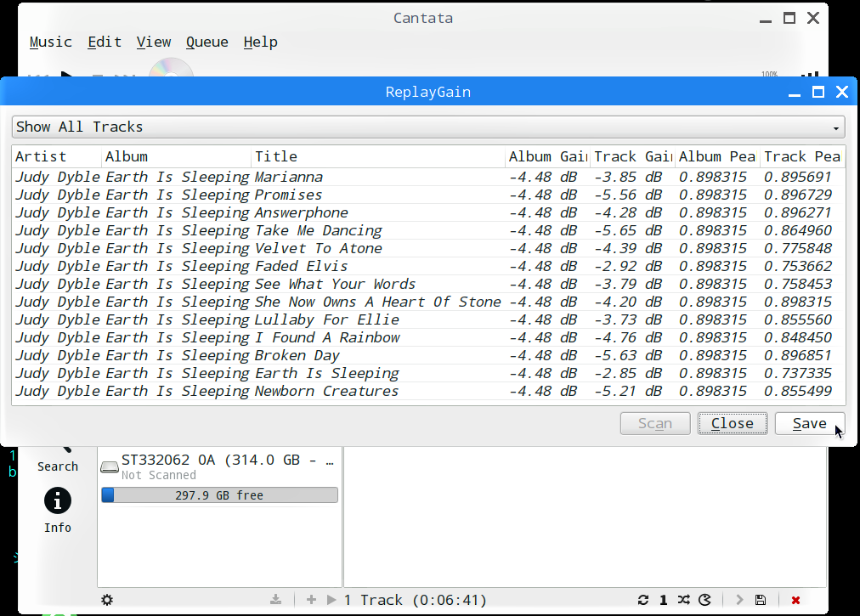Screen dimensions: 860x616
Task: Open the Queue menu in Cantata
Action: pyautogui.click(x=207, y=42)
